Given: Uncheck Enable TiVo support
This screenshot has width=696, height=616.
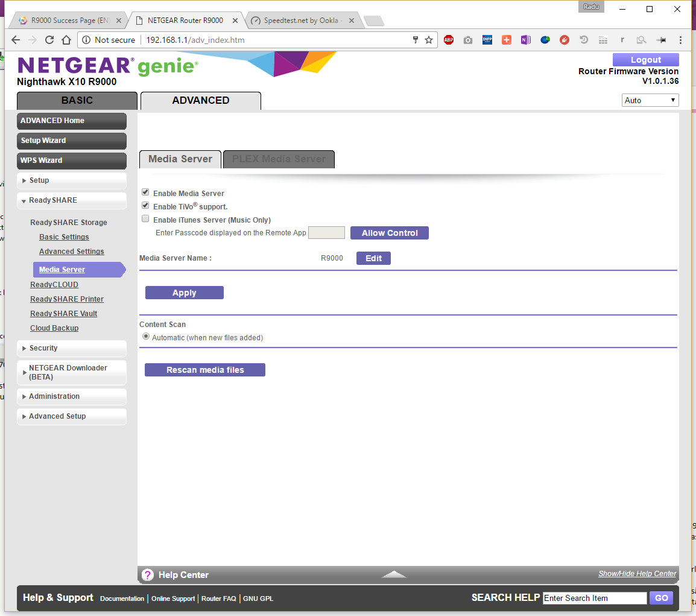Looking at the screenshot, I should (x=145, y=206).
